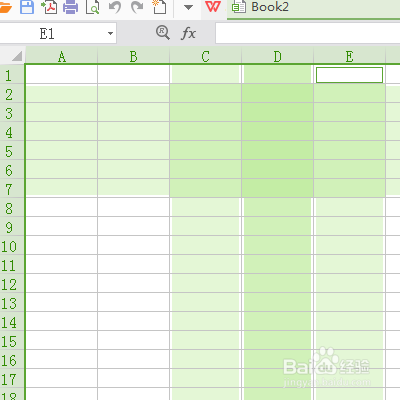The width and height of the screenshot is (400, 400).
Task: Select column E header
Action: click(349, 56)
